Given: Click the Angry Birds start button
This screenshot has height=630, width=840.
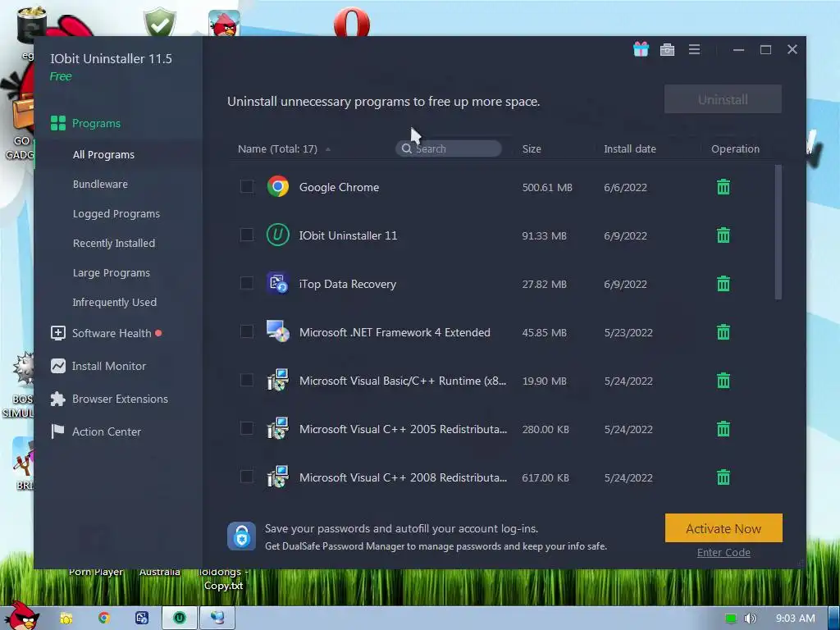Looking at the screenshot, I should [x=21, y=616].
